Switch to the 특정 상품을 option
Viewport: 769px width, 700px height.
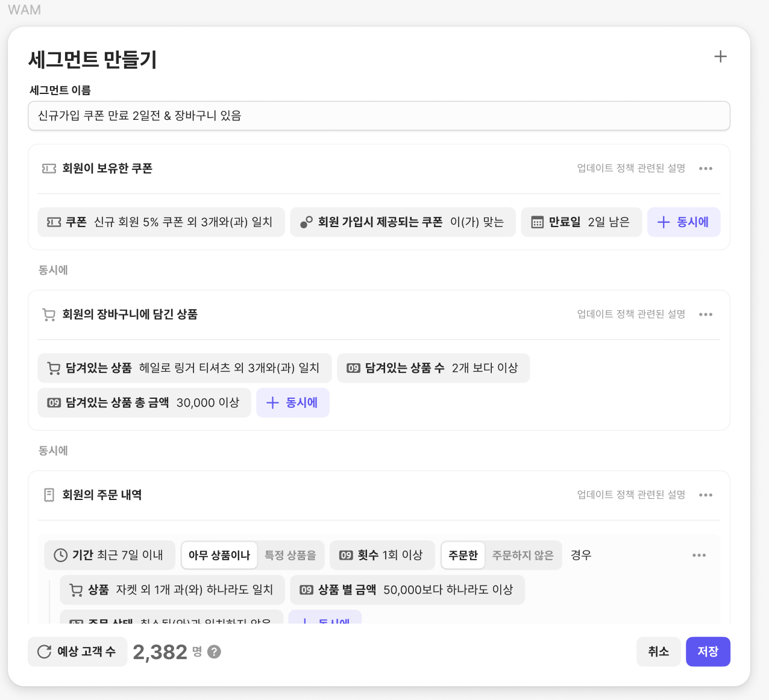click(x=290, y=555)
